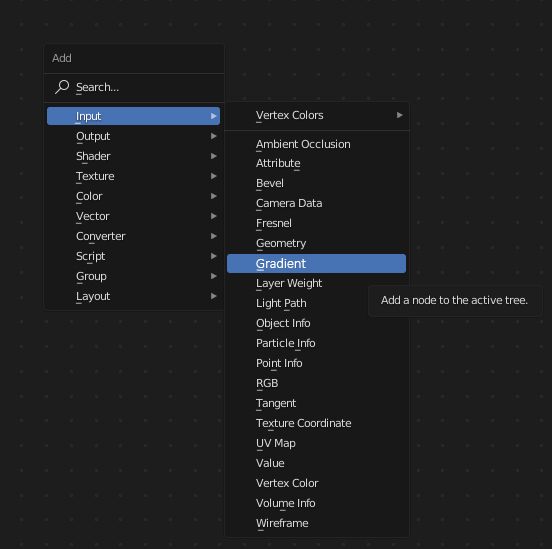Add an Object Info node
The image size is (552, 549).
click(x=316, y=323)
